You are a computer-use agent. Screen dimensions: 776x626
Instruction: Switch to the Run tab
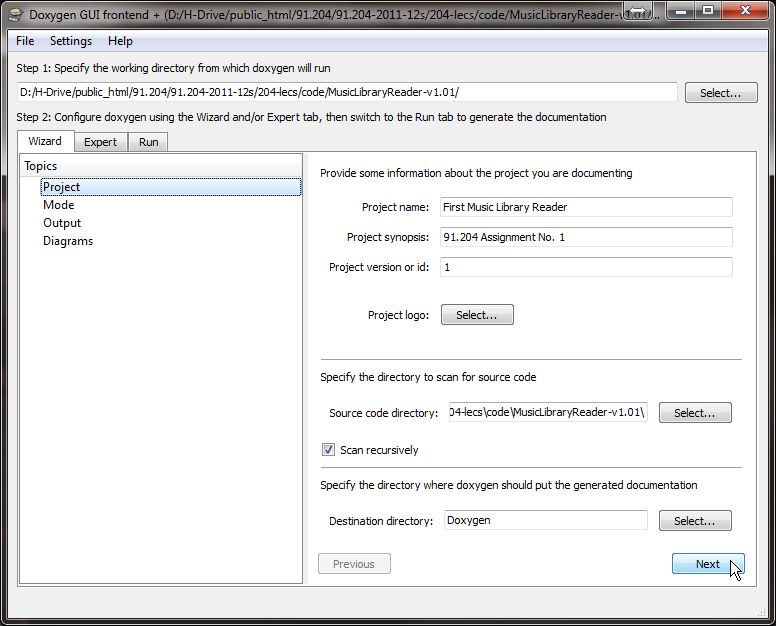[148, 142]
